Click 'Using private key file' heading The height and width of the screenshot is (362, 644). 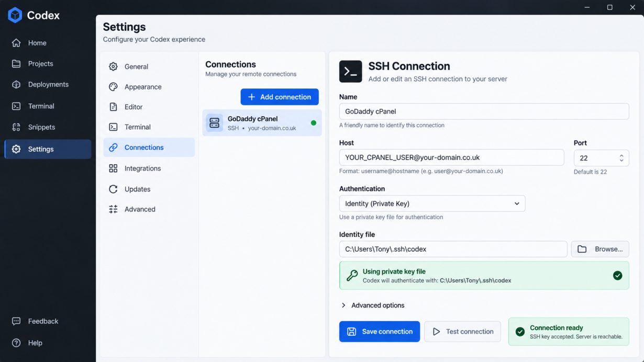(x=394, y=271)
